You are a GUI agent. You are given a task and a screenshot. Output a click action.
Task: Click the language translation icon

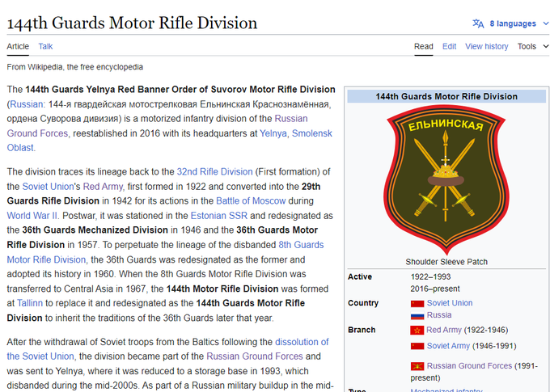pyautogui.click(x=478, y=23)
